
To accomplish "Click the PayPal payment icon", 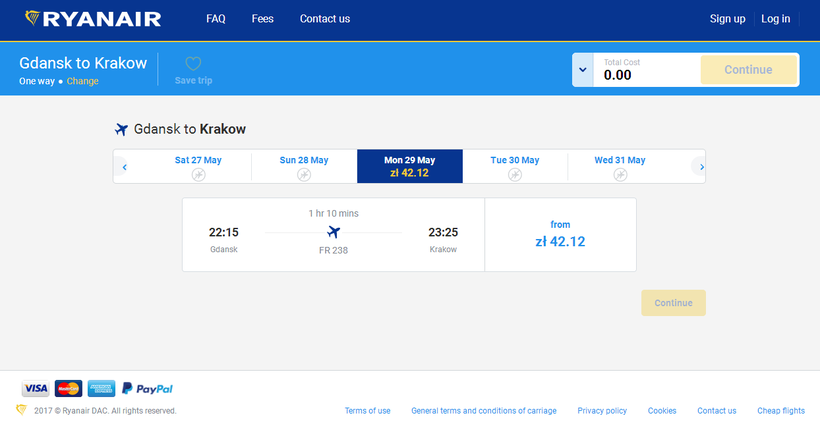I will click(147, 388).
